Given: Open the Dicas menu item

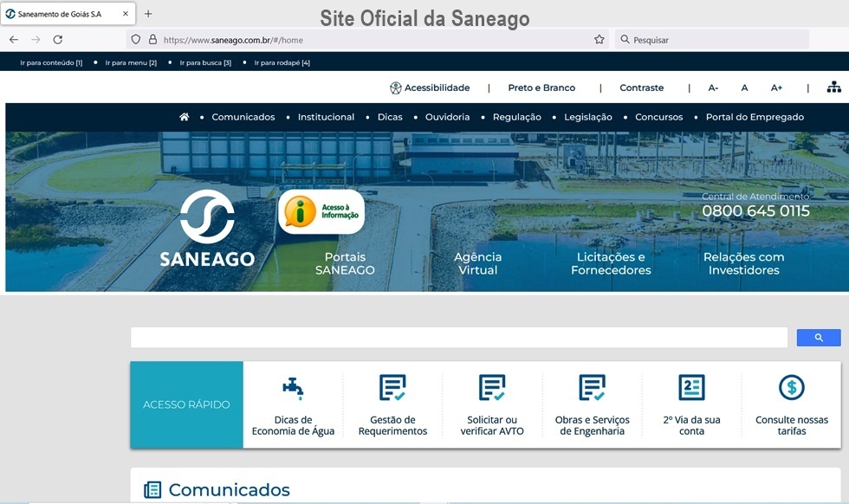Looking at the screenshot, I should (x=390, y=117).
